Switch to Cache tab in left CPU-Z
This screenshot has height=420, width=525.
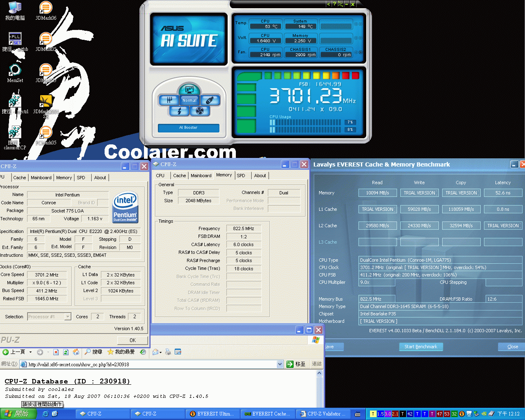(19, 178)
